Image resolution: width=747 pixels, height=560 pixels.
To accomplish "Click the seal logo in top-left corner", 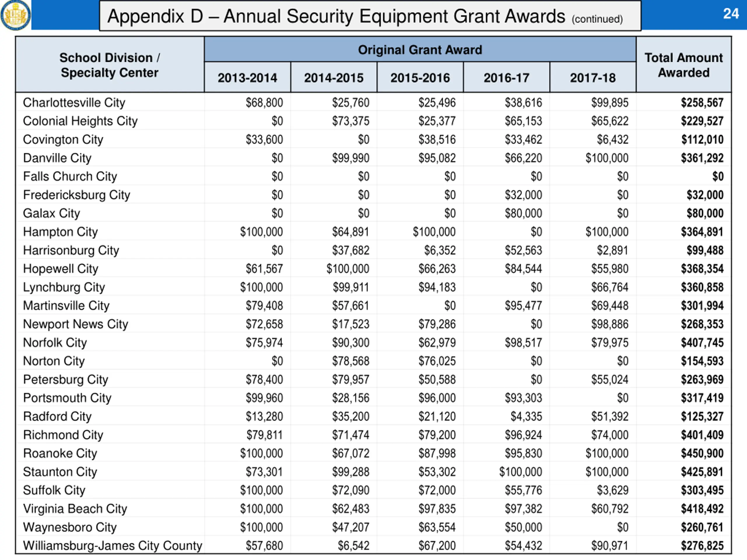I will point(15,15).
